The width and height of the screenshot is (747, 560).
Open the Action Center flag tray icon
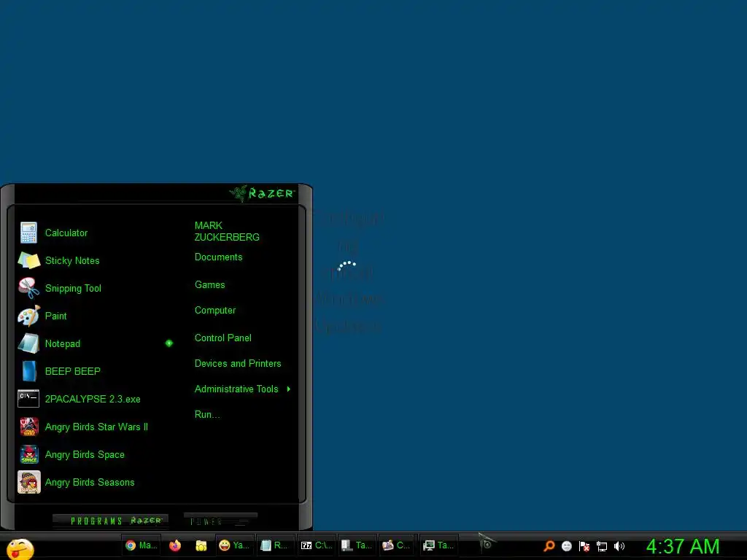click(584, 546)
